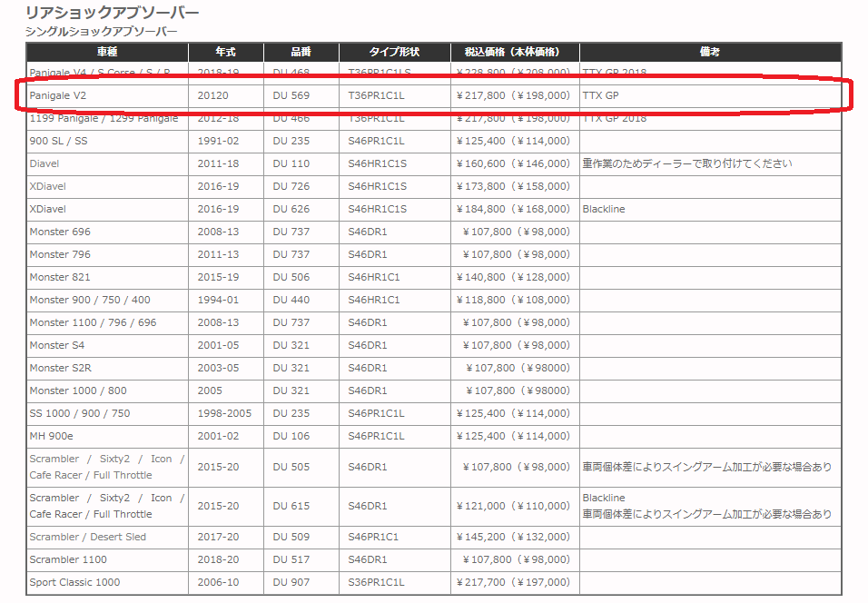Viewport: 868px width, 603px height.
Task: Click the 年式 column header
Action: pyautogui.click(x=226, y=52)
